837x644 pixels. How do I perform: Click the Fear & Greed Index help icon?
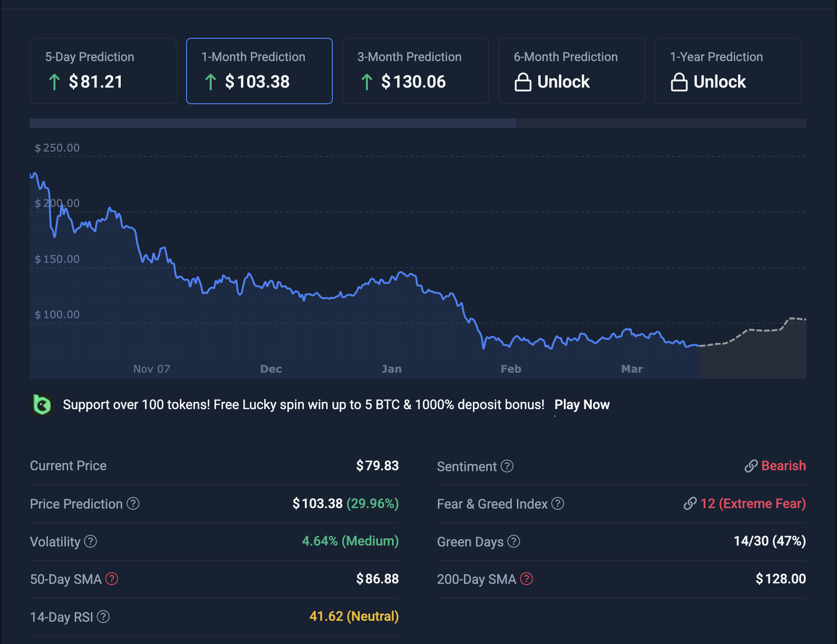[558, 503]
